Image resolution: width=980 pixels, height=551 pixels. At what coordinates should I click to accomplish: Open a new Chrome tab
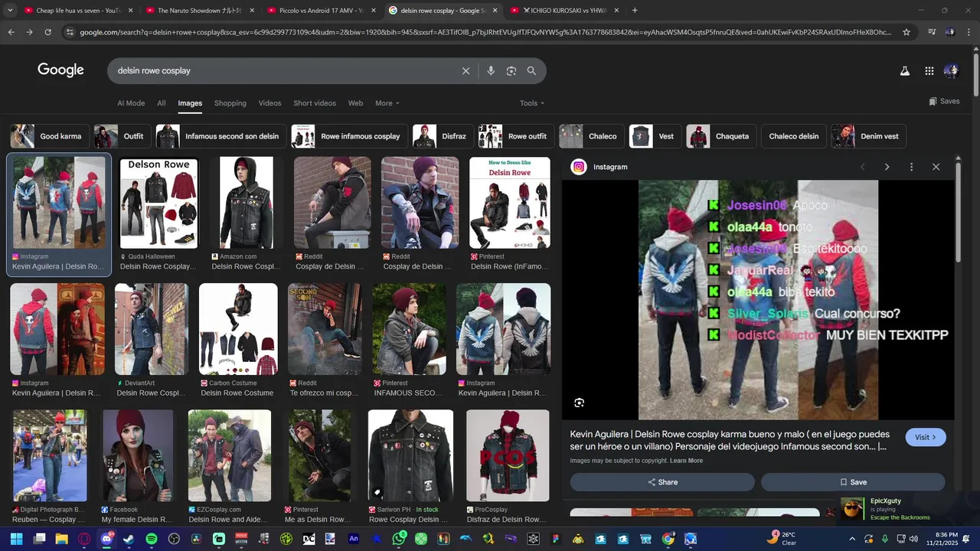(635, 11)
